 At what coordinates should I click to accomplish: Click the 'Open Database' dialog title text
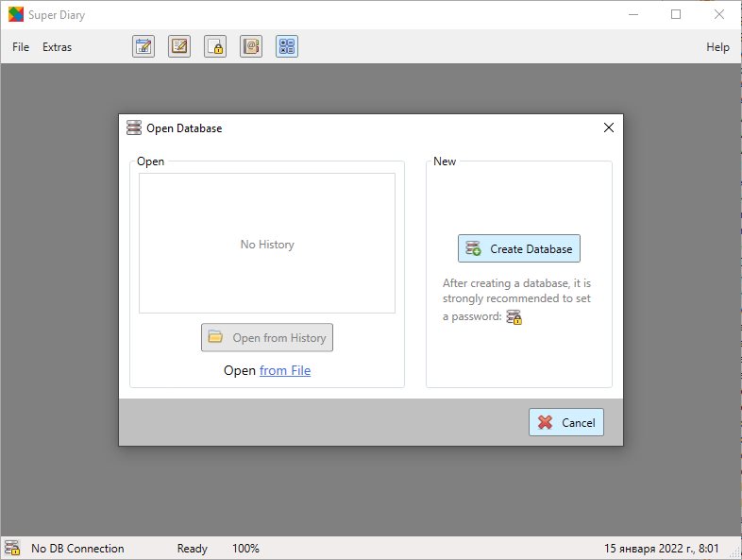point(184,128)
